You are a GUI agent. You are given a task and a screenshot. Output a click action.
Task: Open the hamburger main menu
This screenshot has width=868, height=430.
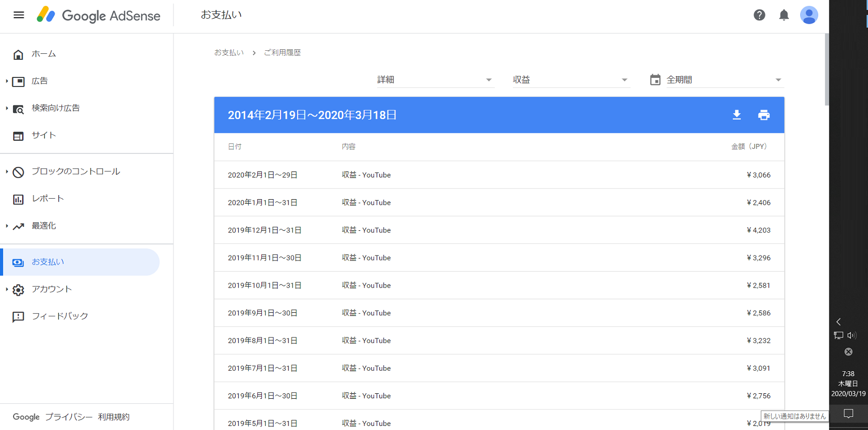[x=19, y=15]
